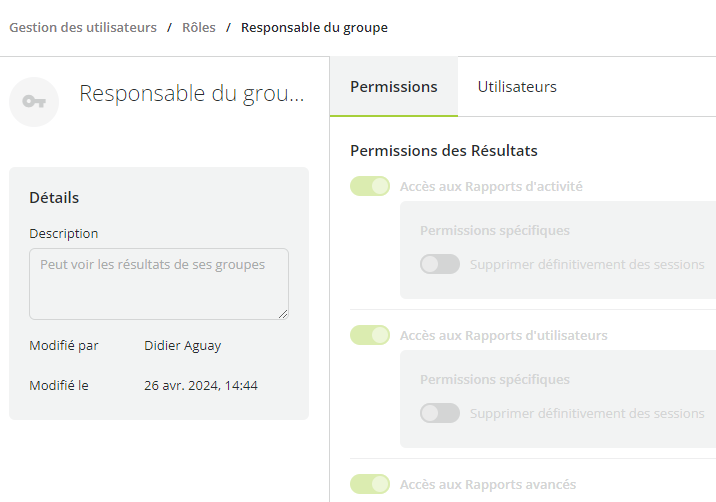This screenshot has width=716, height=502.
Task: Click Didier Aguay modifier name
Action: [183, 346]
